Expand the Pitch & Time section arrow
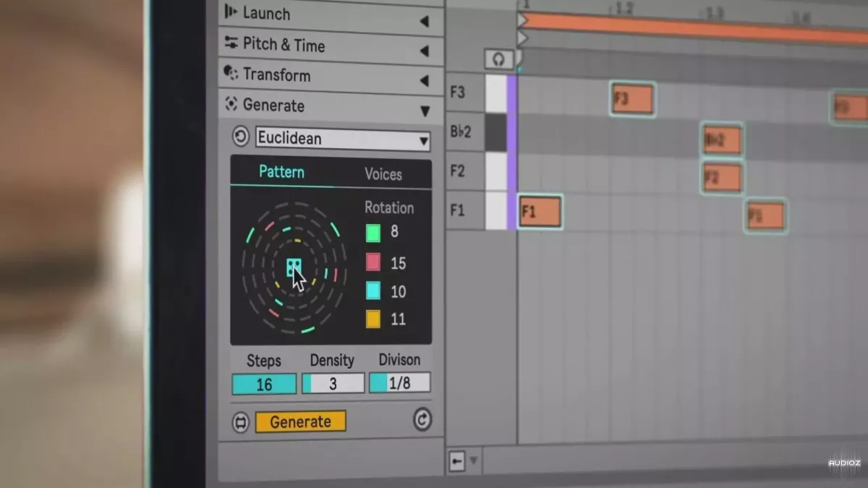868x488 pixels. pos(424,52)
